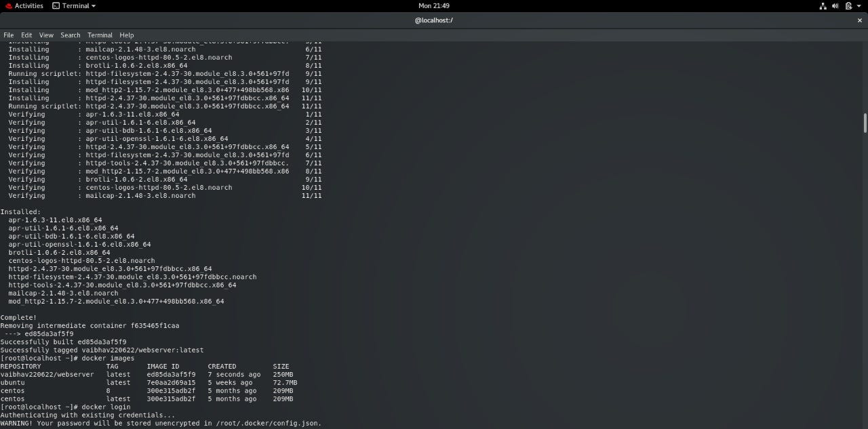The height and width of the screenshot is (429, 868).
Task: Open the View menu
Action: pyautogui.click(x=45, y=35)
